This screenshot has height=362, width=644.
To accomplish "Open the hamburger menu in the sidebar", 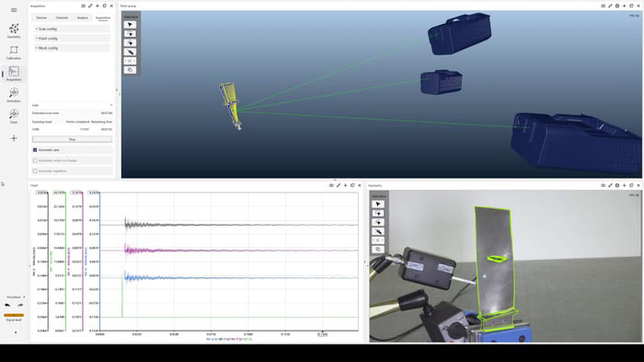I will 14,10.
